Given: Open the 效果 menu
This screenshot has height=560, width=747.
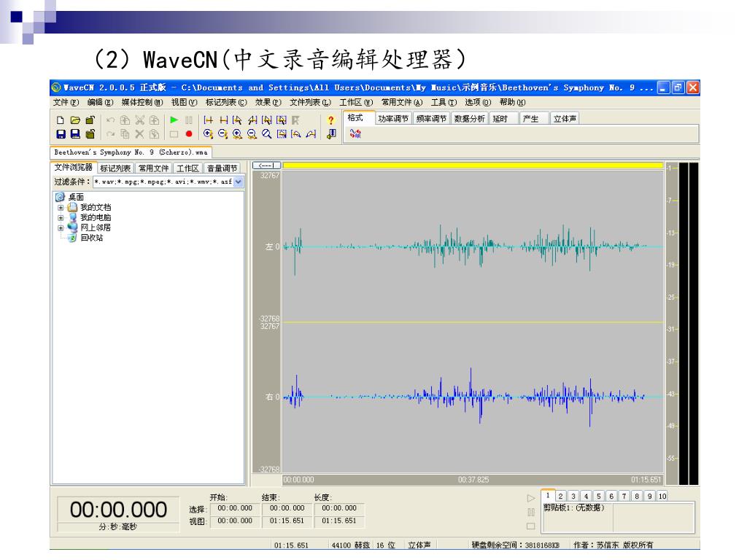Looking at the screenshot, I should [x=268, y=102].
